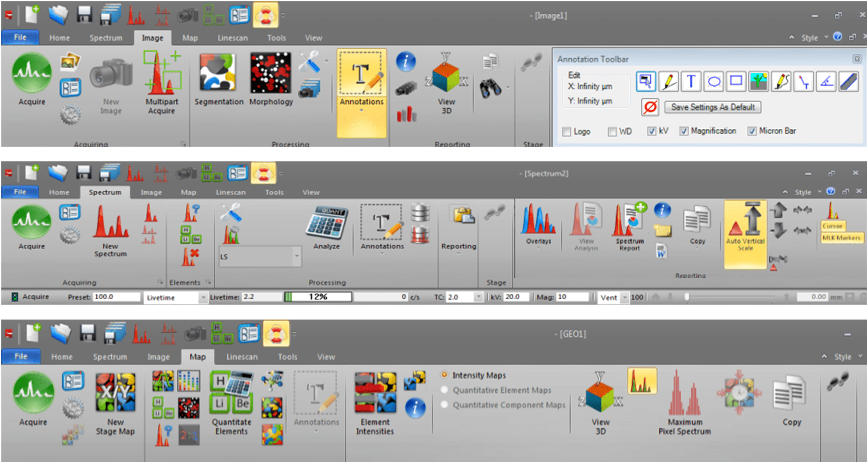Enable the WD checkbox
Image resolution: width=868 pixels, height=463 pixels.
[x=612, y=131]
